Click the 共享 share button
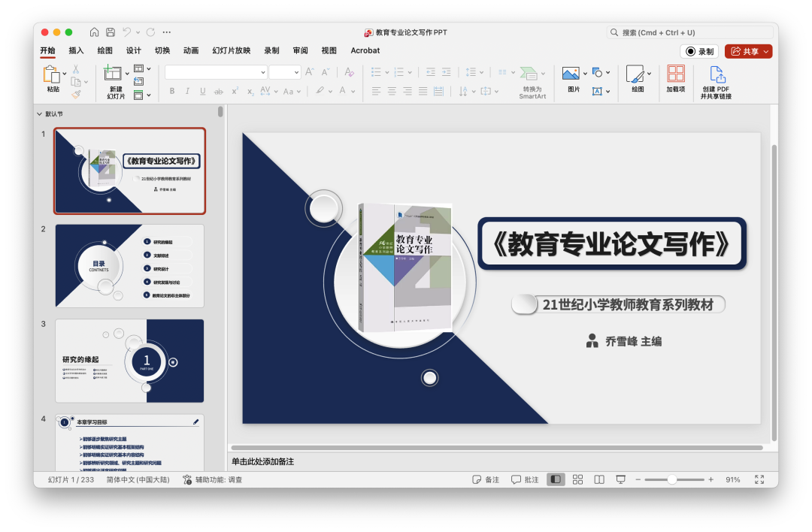Viewport: 812px width, 532px height. click(747, 50)
